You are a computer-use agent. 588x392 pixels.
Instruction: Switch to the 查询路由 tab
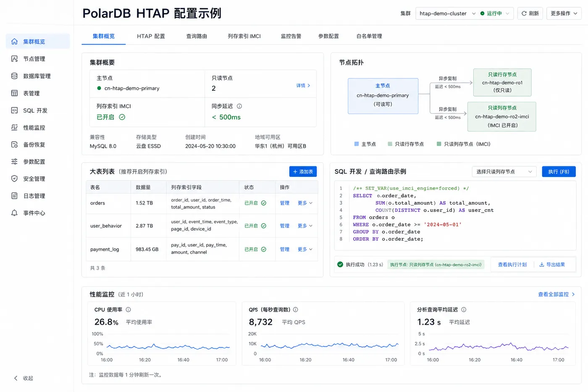click(197, 36)
